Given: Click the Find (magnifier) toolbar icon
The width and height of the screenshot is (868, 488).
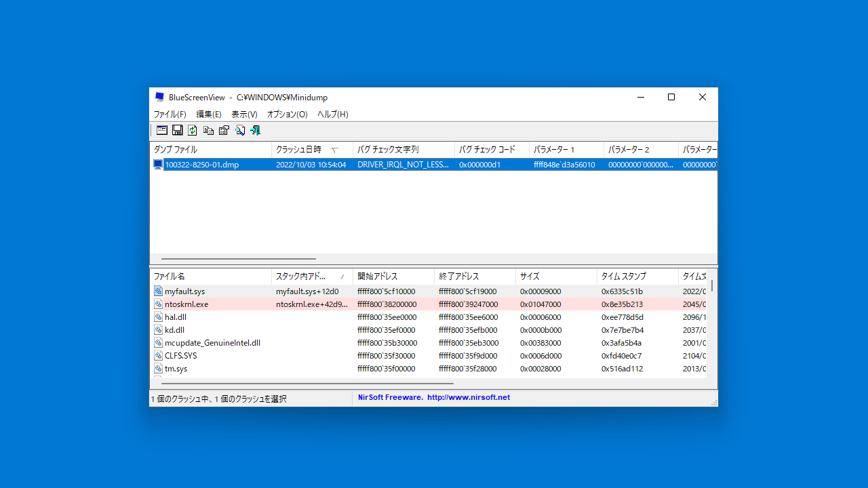Looking at the screenshot, I should coord(240,130).
